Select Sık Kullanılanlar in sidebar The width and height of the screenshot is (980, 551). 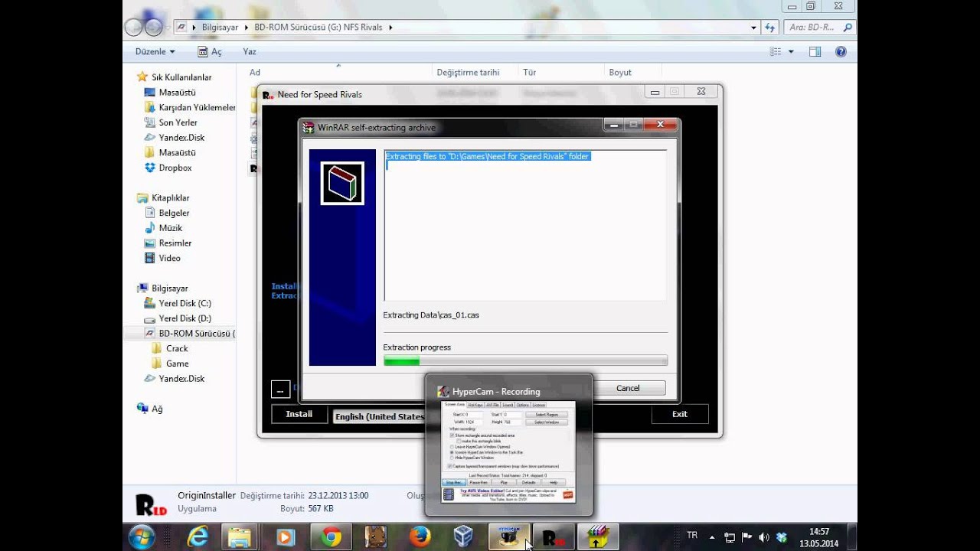[x=181, y=77]
